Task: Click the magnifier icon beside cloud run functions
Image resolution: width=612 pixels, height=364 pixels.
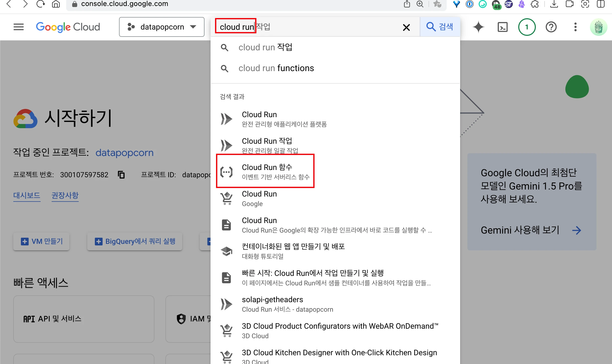Action: (x=225, y=68)
